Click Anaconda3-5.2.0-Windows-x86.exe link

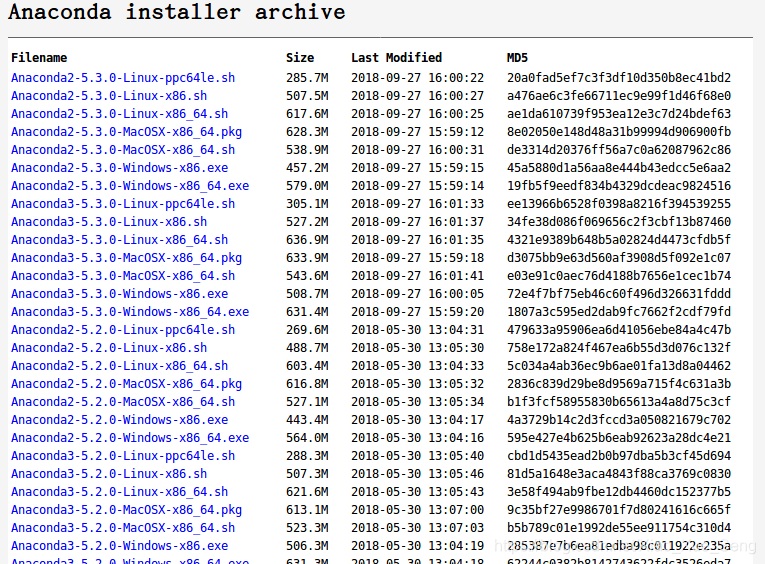(120, 546)
